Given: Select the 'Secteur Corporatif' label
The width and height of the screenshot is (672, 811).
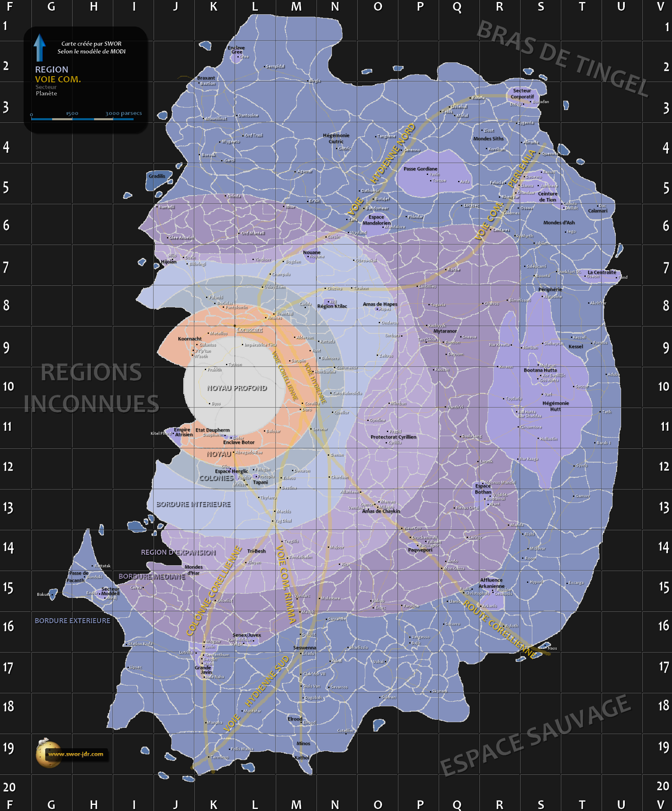Looking at the screenshot, I should pos(522,94).
